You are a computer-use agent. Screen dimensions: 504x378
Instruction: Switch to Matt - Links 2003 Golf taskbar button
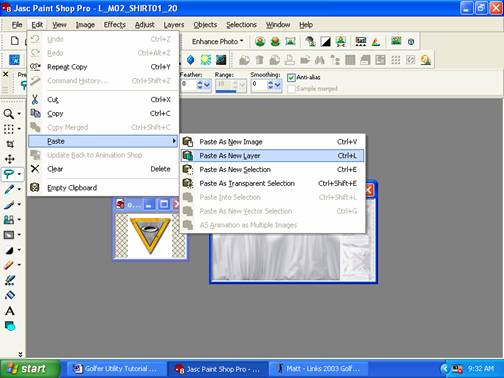[x=319, y=369]
